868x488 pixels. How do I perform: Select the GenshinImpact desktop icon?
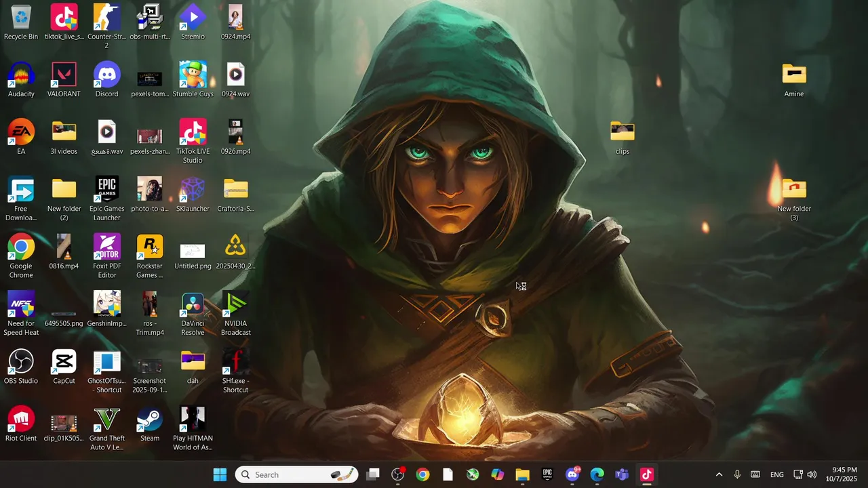tap(106, 309)
